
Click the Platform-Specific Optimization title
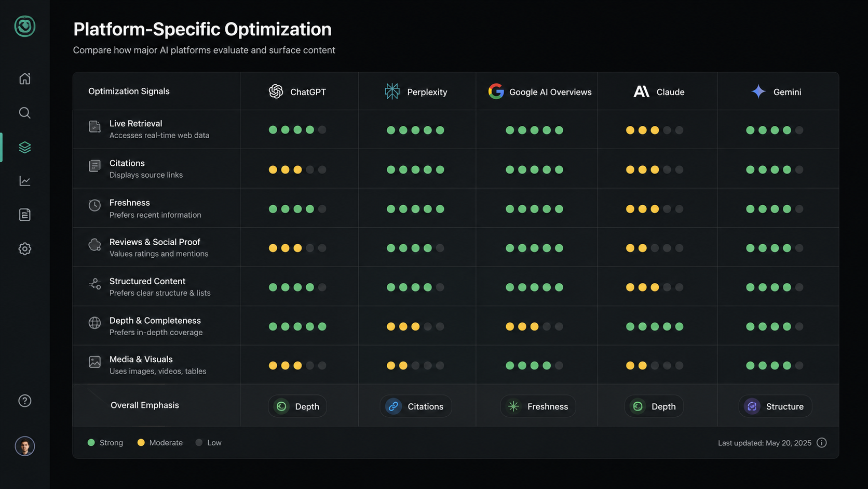(202, 29)
